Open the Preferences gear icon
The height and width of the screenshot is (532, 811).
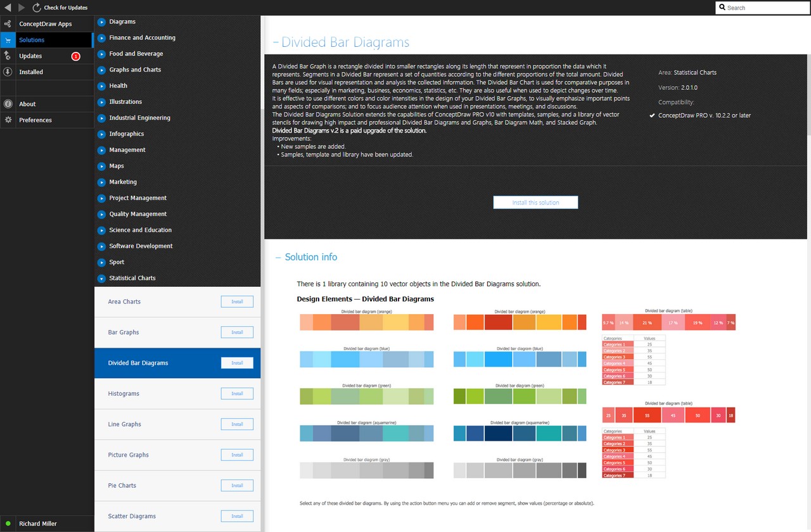[x=8, y=120]
